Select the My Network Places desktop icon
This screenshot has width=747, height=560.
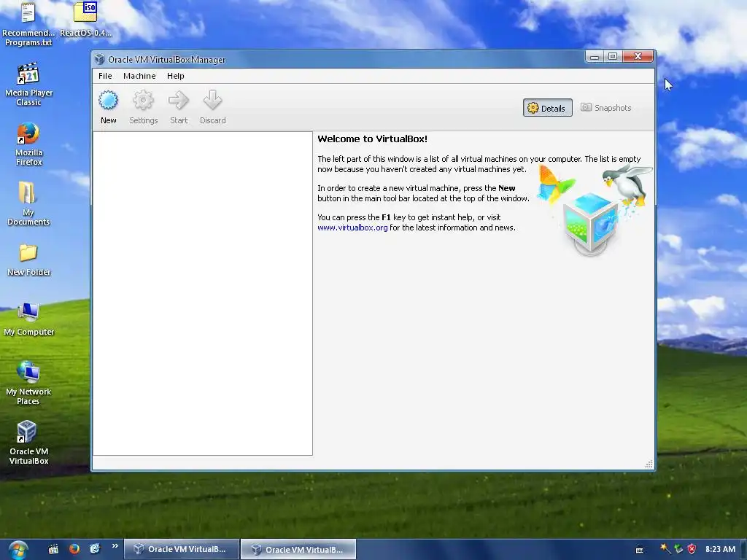(x=28, y=384)
